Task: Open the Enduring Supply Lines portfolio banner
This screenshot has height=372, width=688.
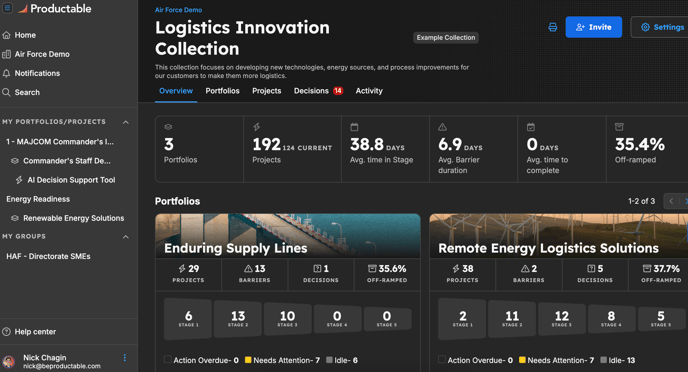Action: [x=288, y=236]
